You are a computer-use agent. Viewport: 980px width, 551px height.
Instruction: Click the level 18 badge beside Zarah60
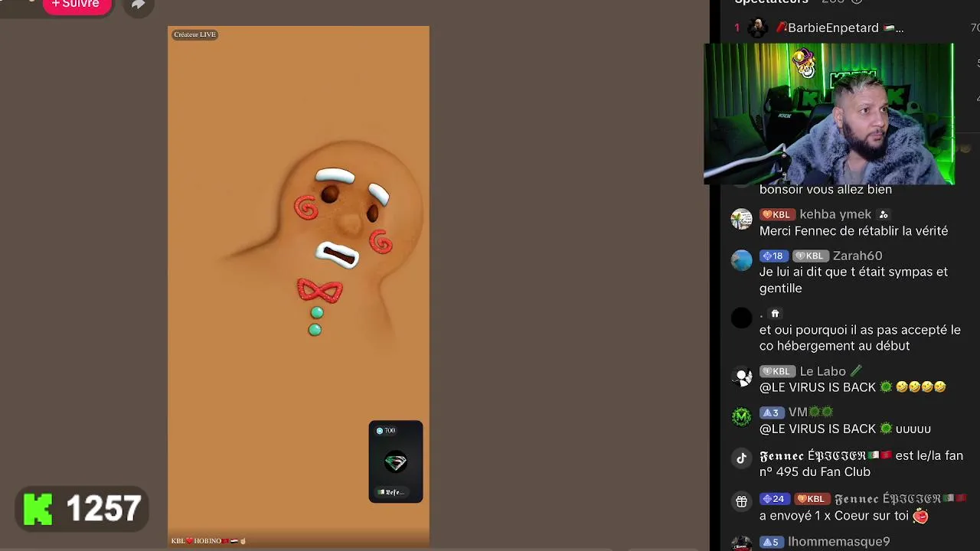coord(773,256)
